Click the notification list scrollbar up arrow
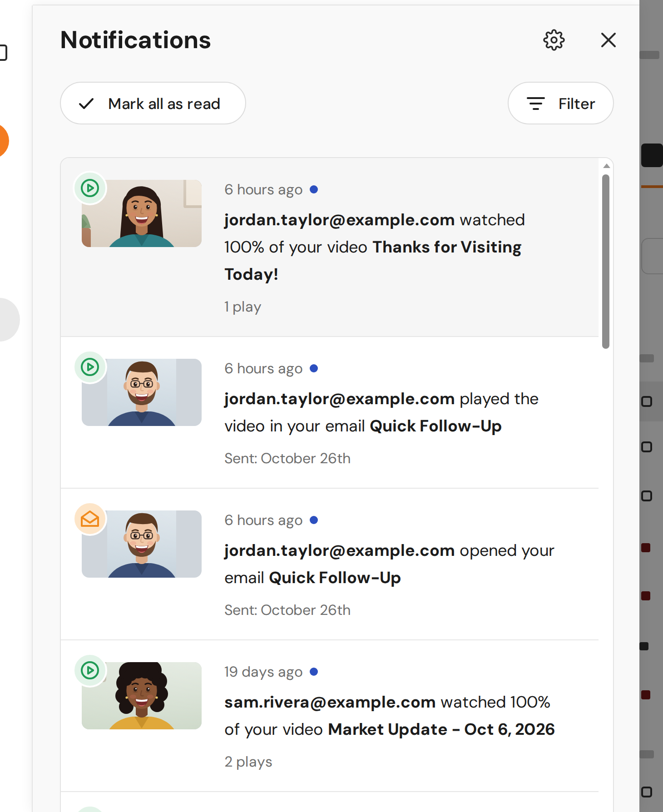 pos(606,166)
